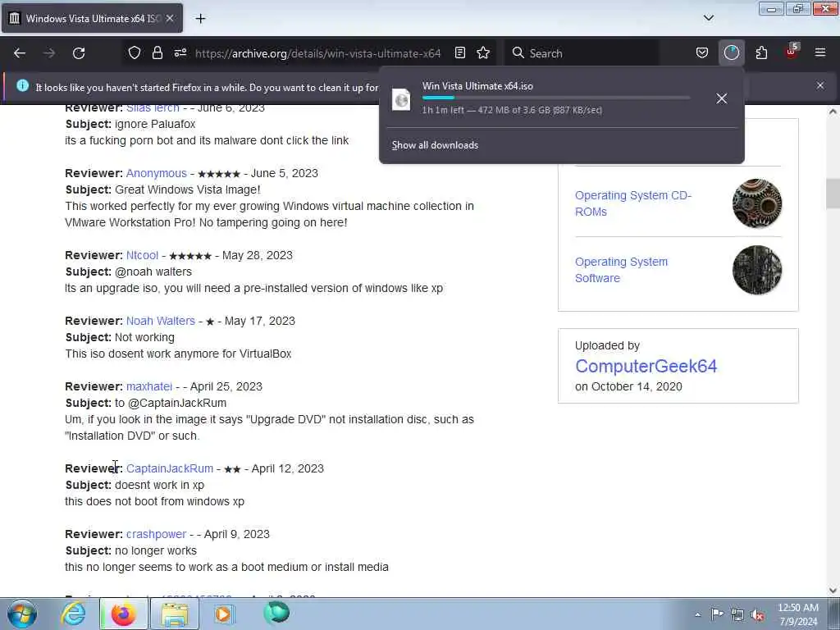Click the Operating System Software thumbnail

tap(757, 270)
